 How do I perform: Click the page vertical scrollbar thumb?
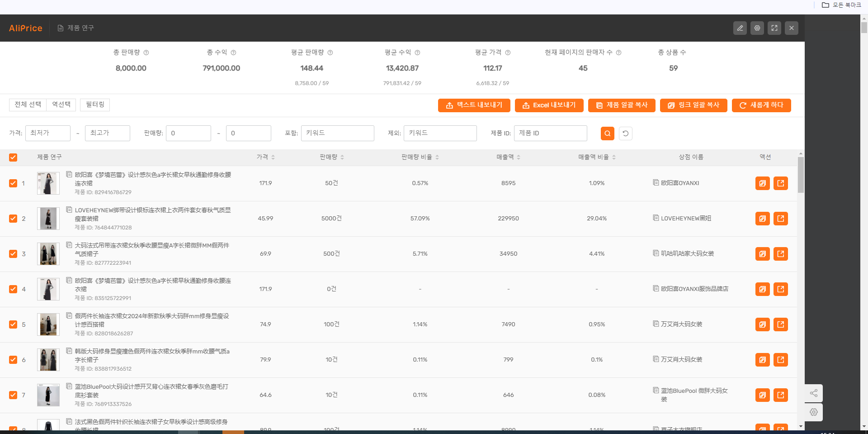pos(864,28)
